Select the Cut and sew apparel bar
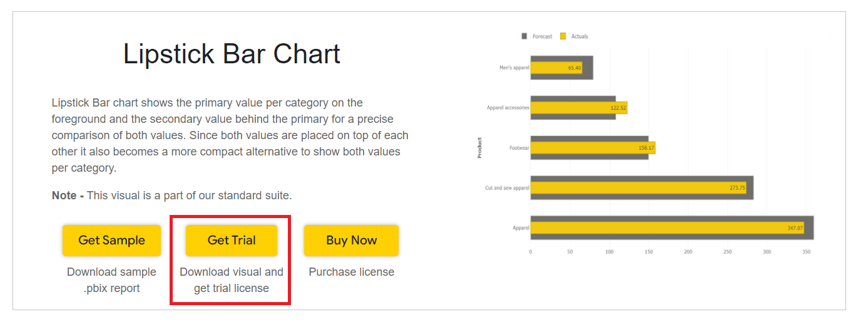The image size is (868, 329). click(x=638, y=188)
